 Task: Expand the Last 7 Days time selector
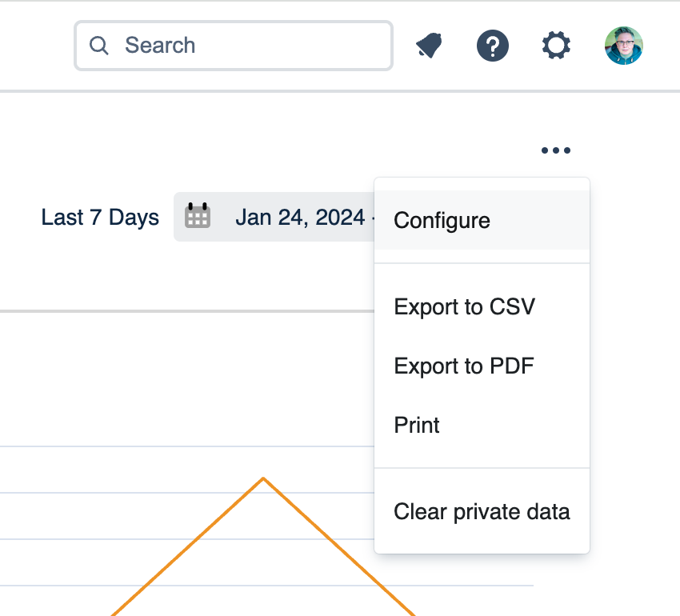click(100, 217)
